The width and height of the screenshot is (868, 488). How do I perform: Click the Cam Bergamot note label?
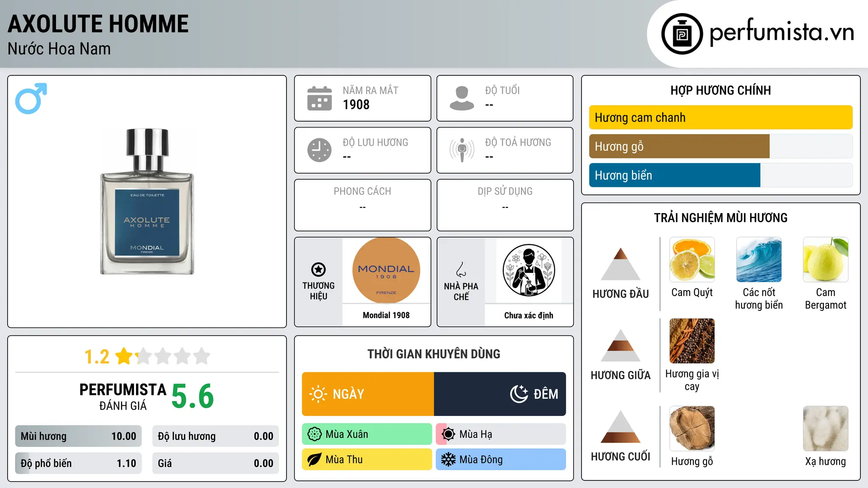(x=826, y=299)
